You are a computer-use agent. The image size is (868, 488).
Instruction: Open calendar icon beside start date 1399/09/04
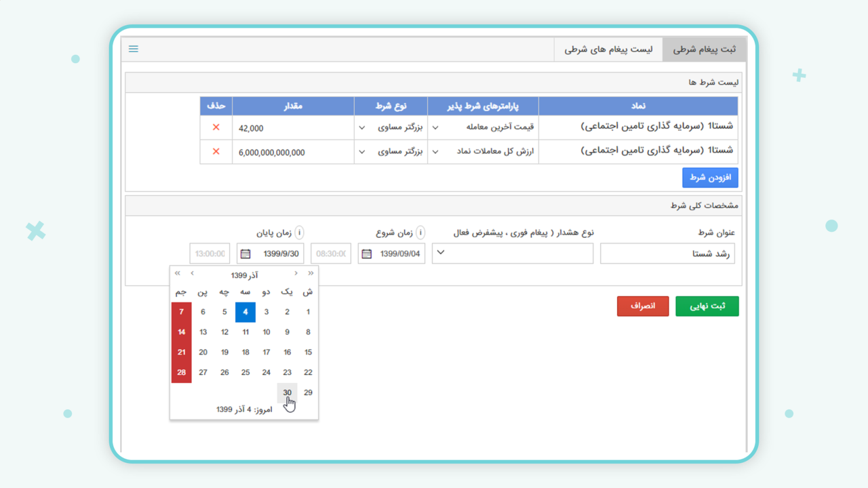(367, 254)
